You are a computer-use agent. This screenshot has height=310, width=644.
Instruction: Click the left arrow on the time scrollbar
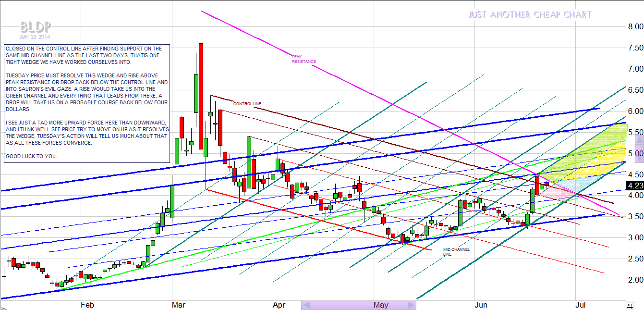[x=306, y=305]
